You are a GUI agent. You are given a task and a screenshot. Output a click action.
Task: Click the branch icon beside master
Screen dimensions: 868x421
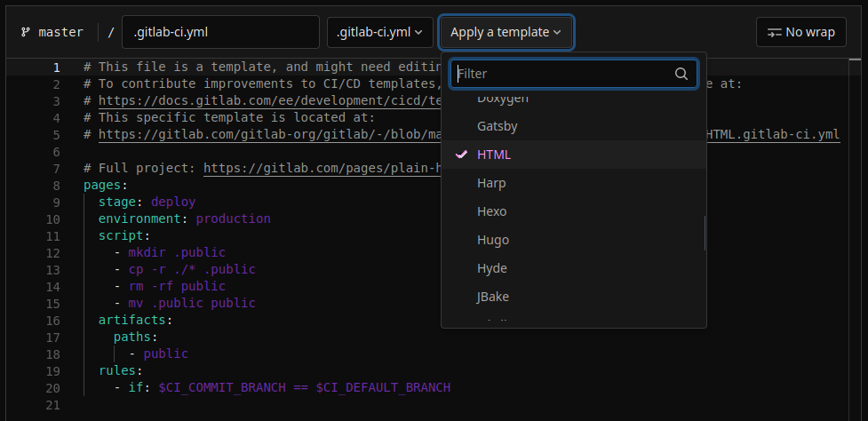coord(25,32)
